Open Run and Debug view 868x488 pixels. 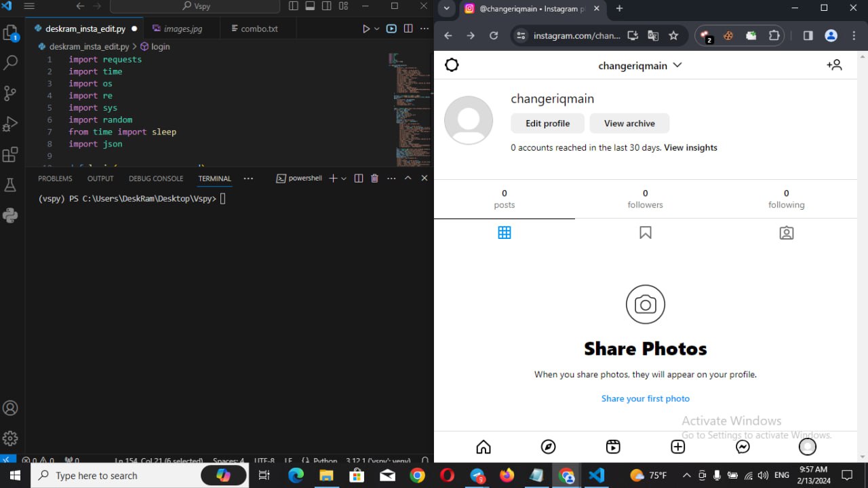pyautogui.click(x=10, y=124)
